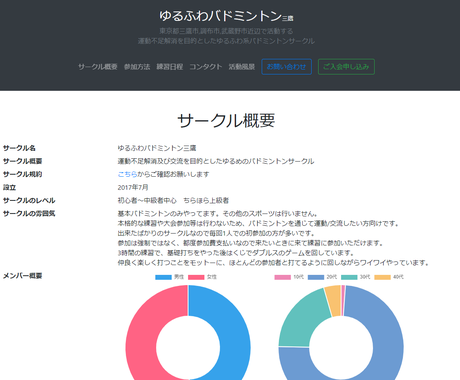460x380 pixels.
Task: Click the 設立 label
Action: [x=10, y=187]
